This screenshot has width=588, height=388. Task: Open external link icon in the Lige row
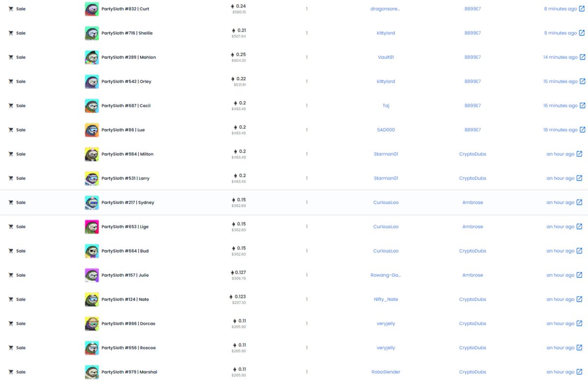coord(579,227)
